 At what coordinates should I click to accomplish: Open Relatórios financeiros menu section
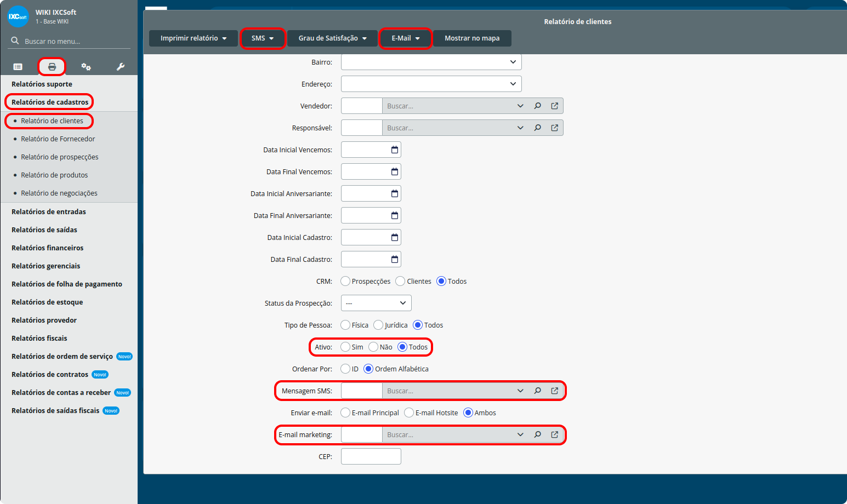48,248
